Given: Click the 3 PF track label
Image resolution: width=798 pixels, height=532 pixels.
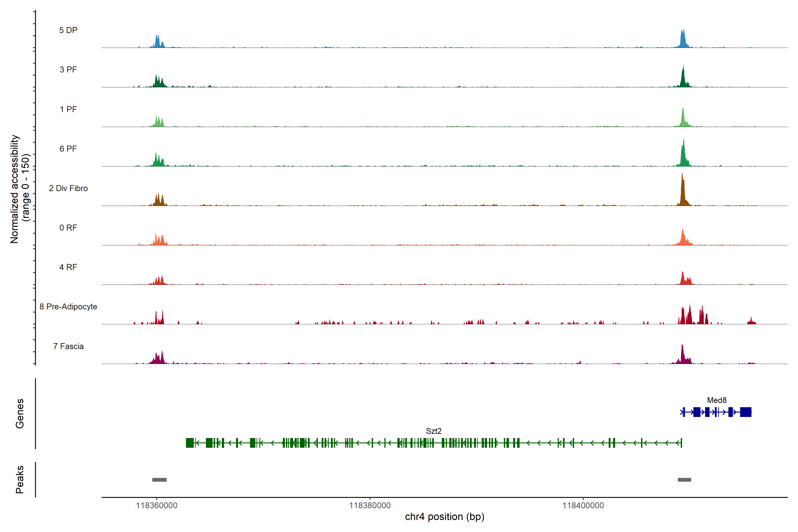Looking at the screenshot, I should click(x=68, y=70).
